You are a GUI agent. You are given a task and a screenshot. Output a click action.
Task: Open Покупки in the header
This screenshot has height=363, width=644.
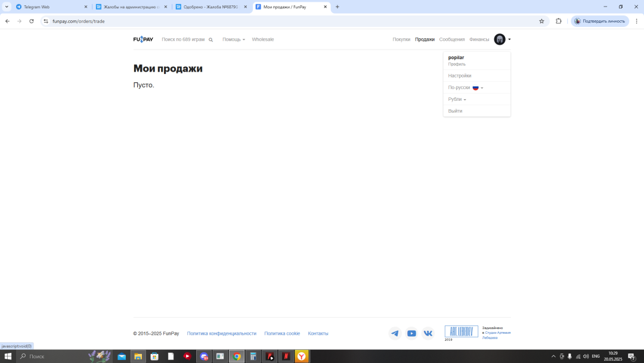[x=401, y=39]
